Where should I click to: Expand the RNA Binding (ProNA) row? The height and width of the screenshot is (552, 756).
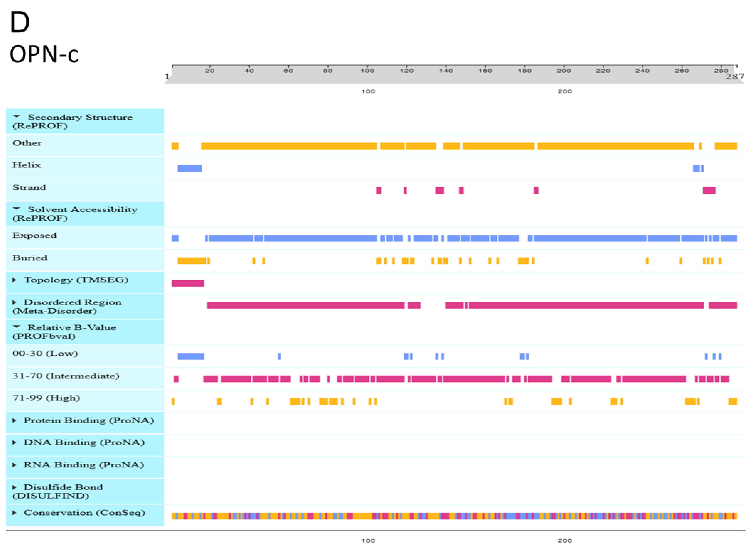(x=14, y=465)
